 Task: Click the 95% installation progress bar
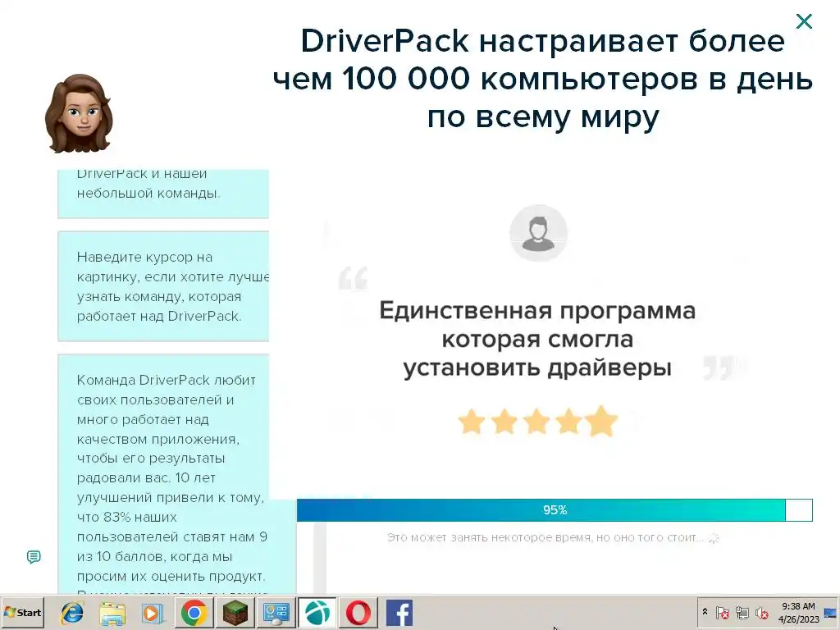point(555,510)
